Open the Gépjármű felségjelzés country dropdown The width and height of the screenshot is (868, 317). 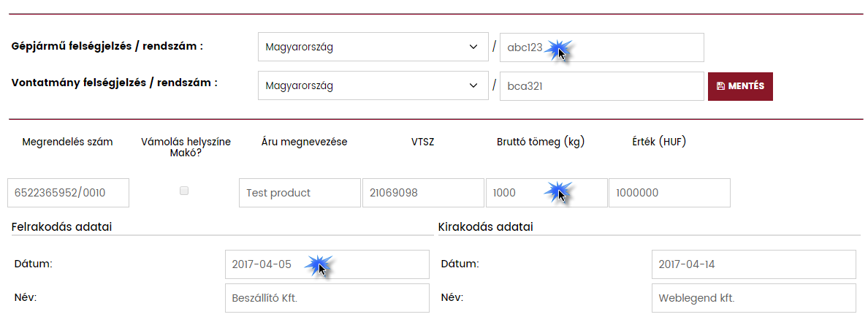373,47
